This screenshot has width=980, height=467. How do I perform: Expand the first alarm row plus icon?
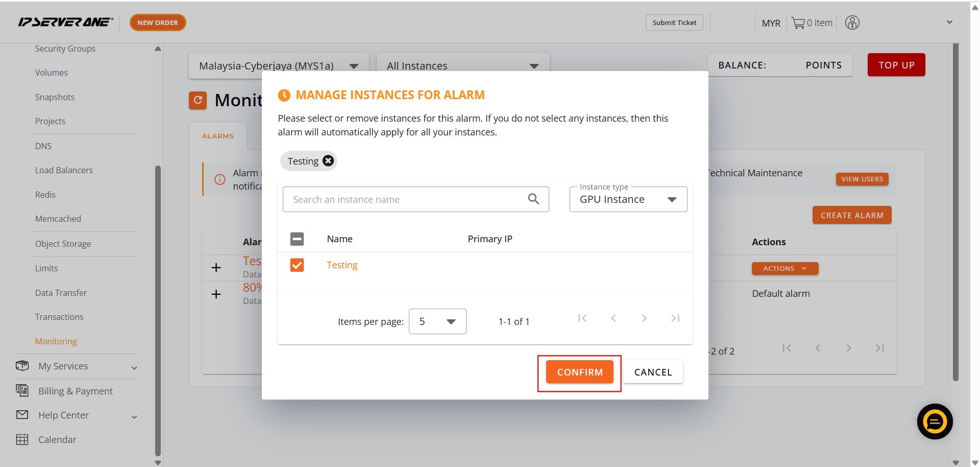(216, 268)
